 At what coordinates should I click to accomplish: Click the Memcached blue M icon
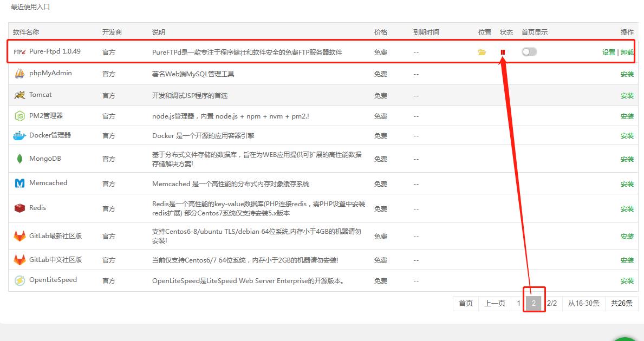[19, 183]
